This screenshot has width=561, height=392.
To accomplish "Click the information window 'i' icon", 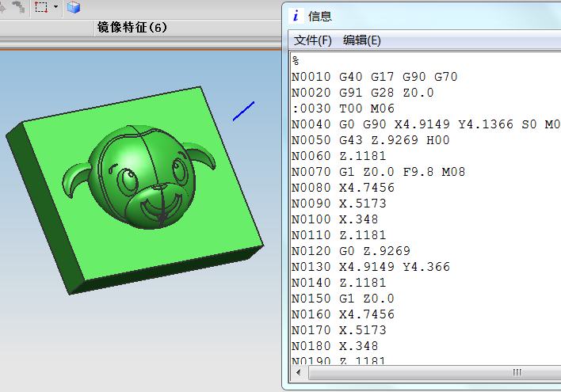I will point(296,16).
